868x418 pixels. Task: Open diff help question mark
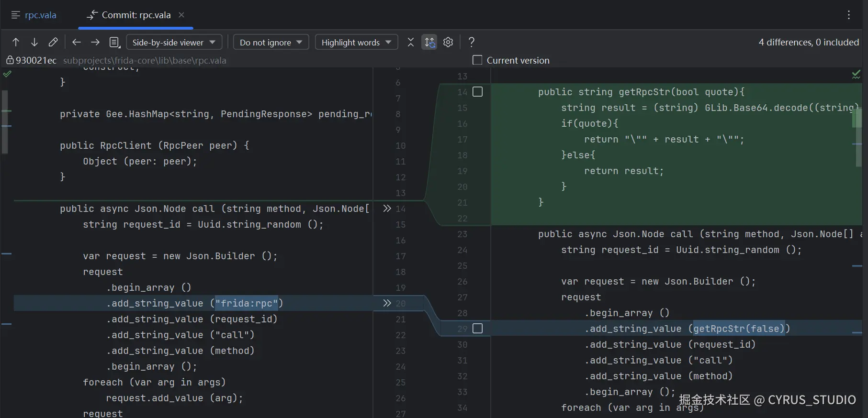point(472,42)
